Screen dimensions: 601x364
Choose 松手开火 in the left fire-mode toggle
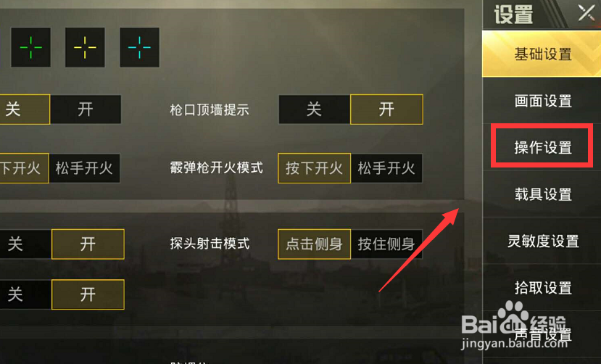coord(84,168)
